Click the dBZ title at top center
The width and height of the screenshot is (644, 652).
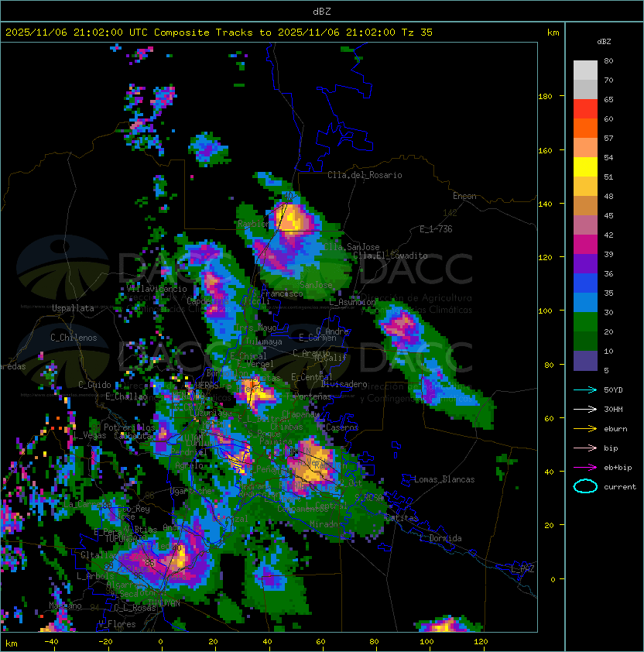322,11
